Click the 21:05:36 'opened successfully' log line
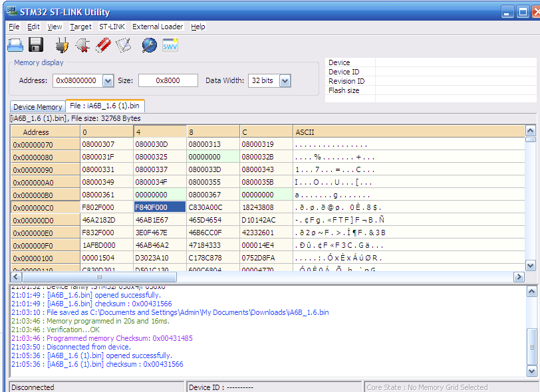This screenshot has width=540, height=392. pyautogui.click(x=92, y=355)
